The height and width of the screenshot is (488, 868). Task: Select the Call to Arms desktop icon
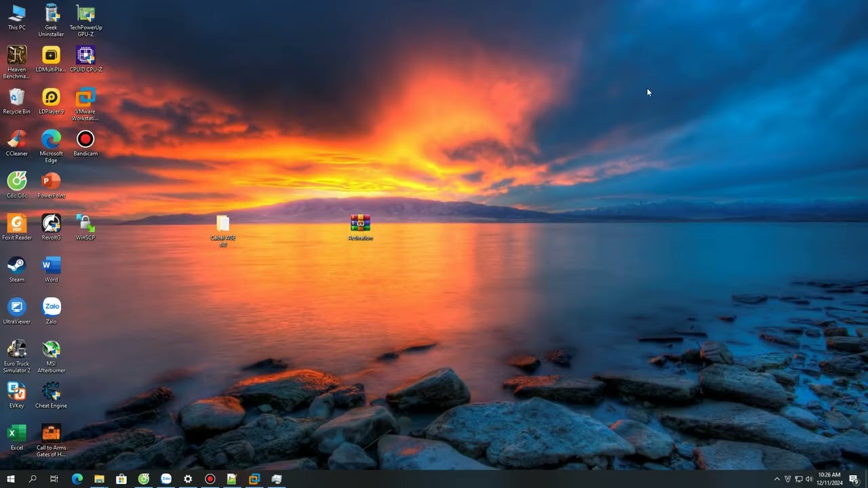tap(51, 441)
